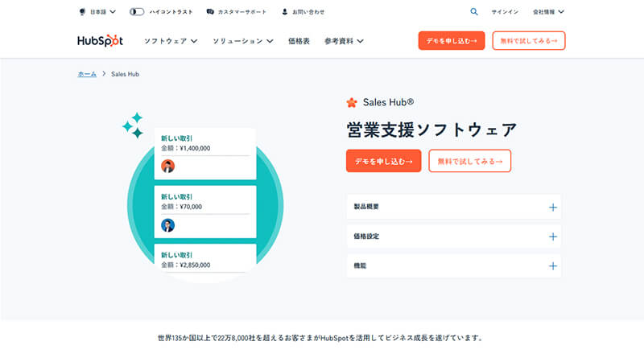The height and width of the screenshot is (362, 644).
Task: Click the ¥2,850,000 deal card
Action: [204, 259]
